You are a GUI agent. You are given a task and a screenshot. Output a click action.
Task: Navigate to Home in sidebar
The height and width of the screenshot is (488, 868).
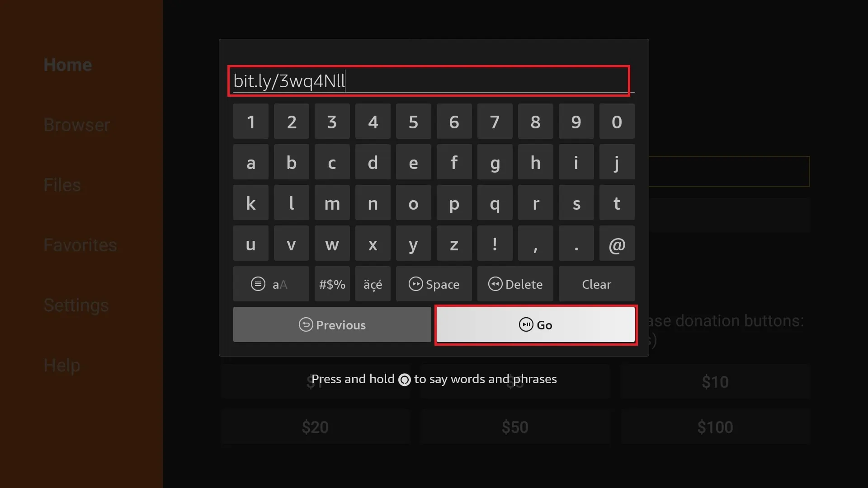pos(67,64)
